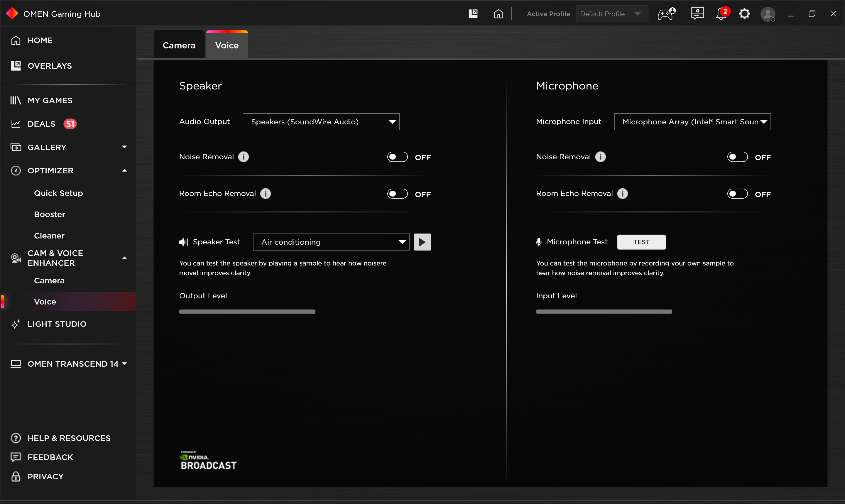
Task: Click the LIGHT STUDIO sparkle icon
Action: coord(16,324)
